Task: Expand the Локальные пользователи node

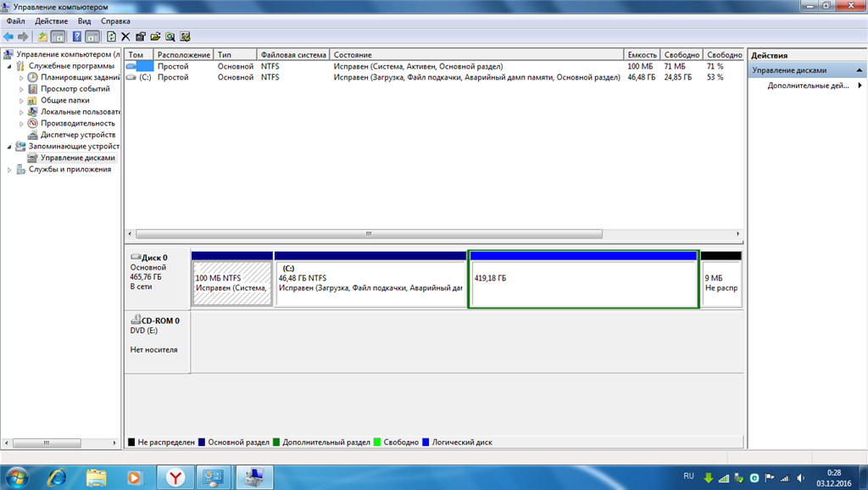Action: [21, 113]
